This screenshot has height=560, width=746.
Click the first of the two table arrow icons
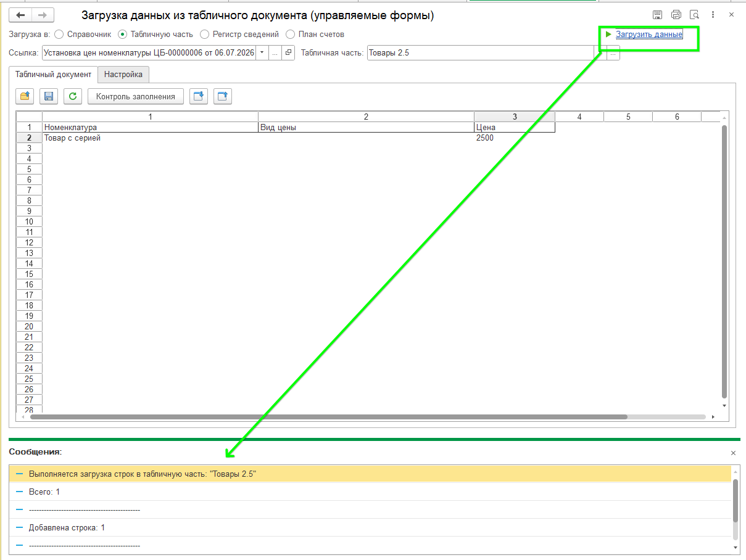[x=199, y=96]
